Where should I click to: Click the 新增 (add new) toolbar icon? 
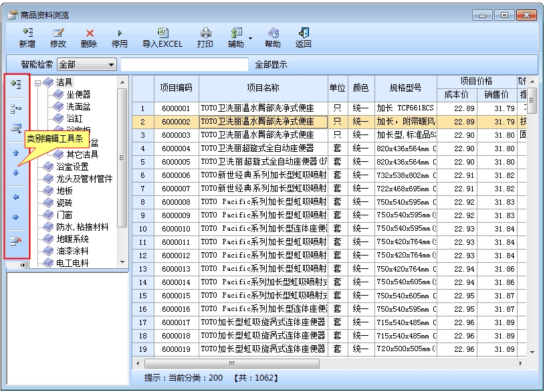pyautogui.click(x=27, y=33)
